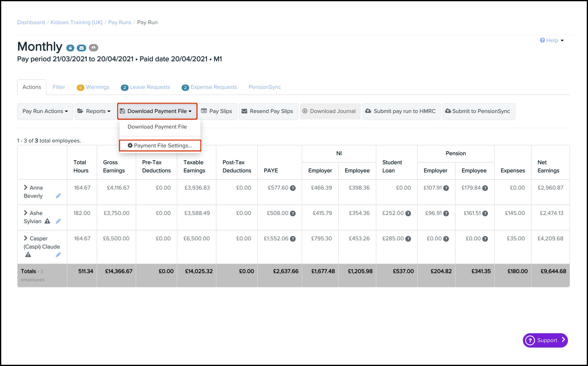This screenshot has width=588, height=366.
Task: Expand Casper (Caspi) Claude row
Action: pos(26,238)
